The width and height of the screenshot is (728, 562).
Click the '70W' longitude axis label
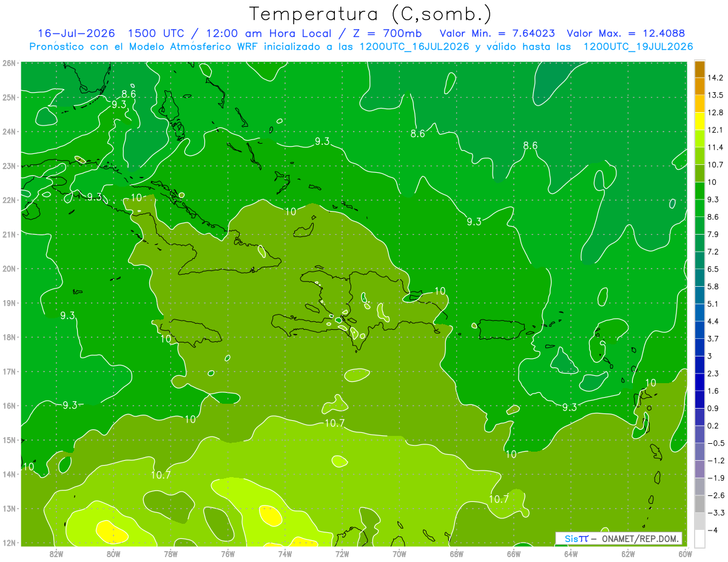pyautogui.click(x=399, y=554)
